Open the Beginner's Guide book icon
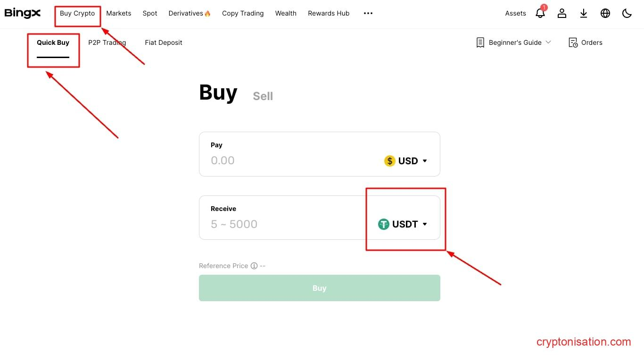This screenshot has width=644, height=355. pos(480,42)
